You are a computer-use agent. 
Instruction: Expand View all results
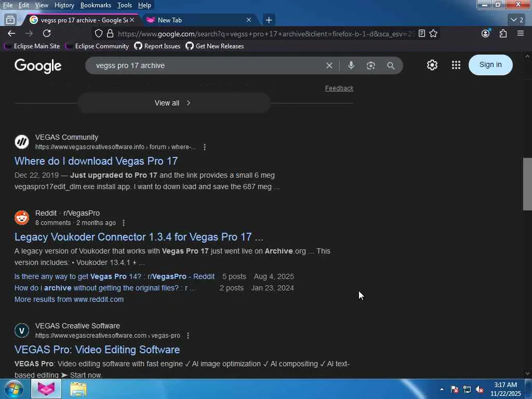pyautogui.click(x=174, y=103)
